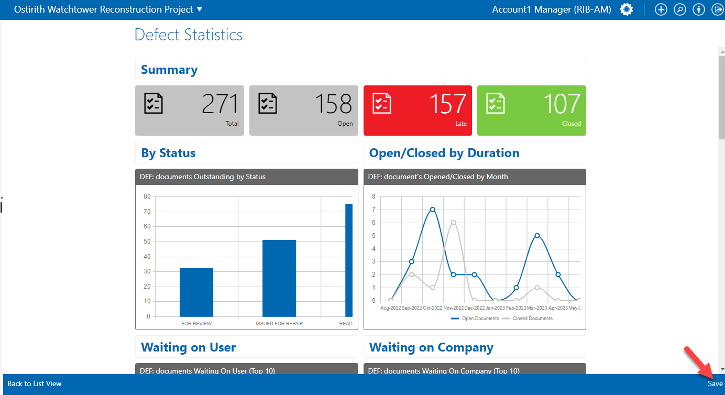Viewport: 725px width, 395px height.
Task: Select the 157 Late summary tile
Action: (418, 110)
